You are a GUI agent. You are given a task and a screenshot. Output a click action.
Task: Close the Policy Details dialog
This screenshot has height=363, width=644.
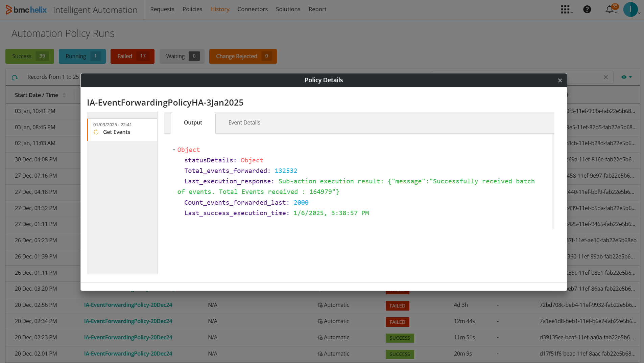[560, 81]
